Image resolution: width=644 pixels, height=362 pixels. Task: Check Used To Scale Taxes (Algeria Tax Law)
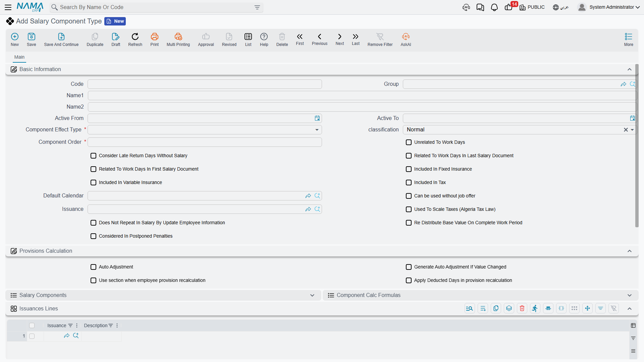click(x=409, y=209)
